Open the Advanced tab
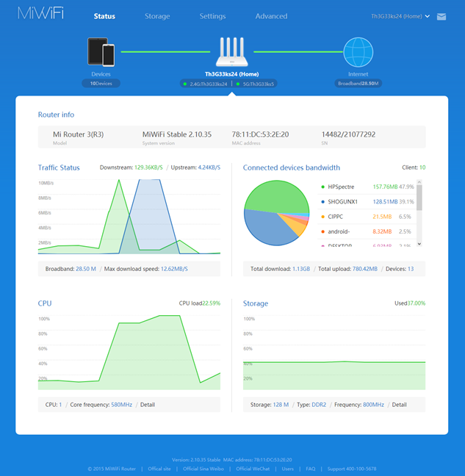Screen dimensions: 465x476 [x=271, y=16]
